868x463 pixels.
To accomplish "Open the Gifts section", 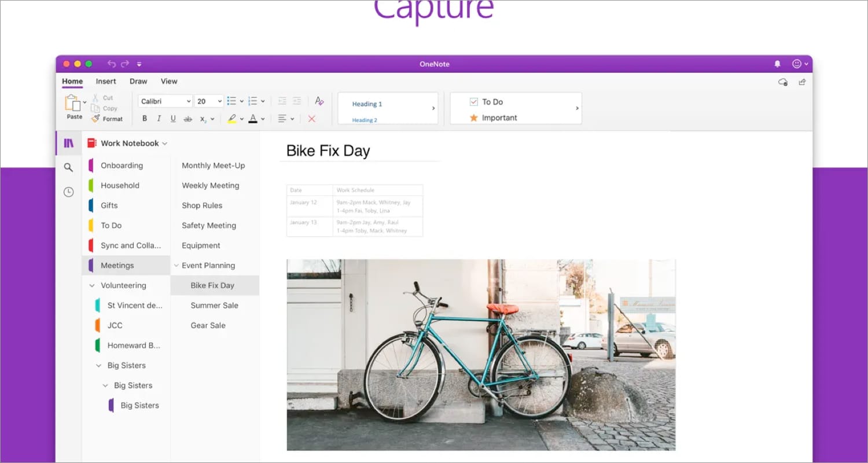I will click(x=126, y=205).
